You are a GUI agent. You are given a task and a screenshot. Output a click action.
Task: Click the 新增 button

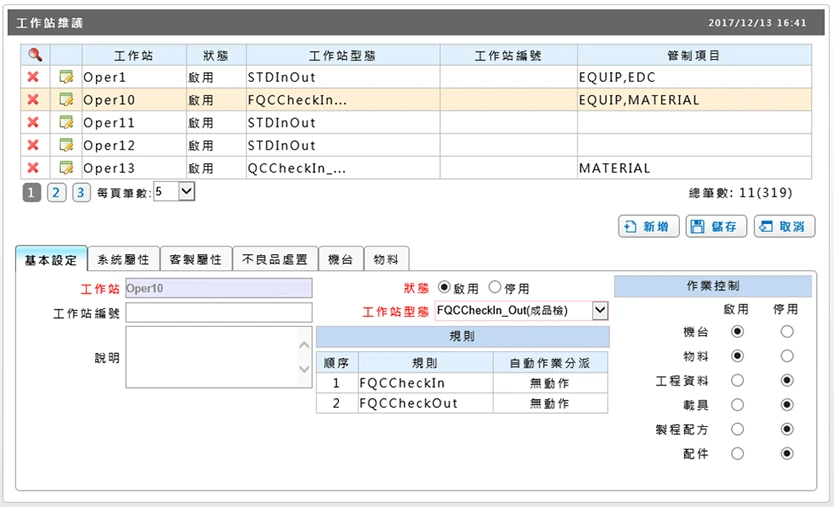click(648, 227)
